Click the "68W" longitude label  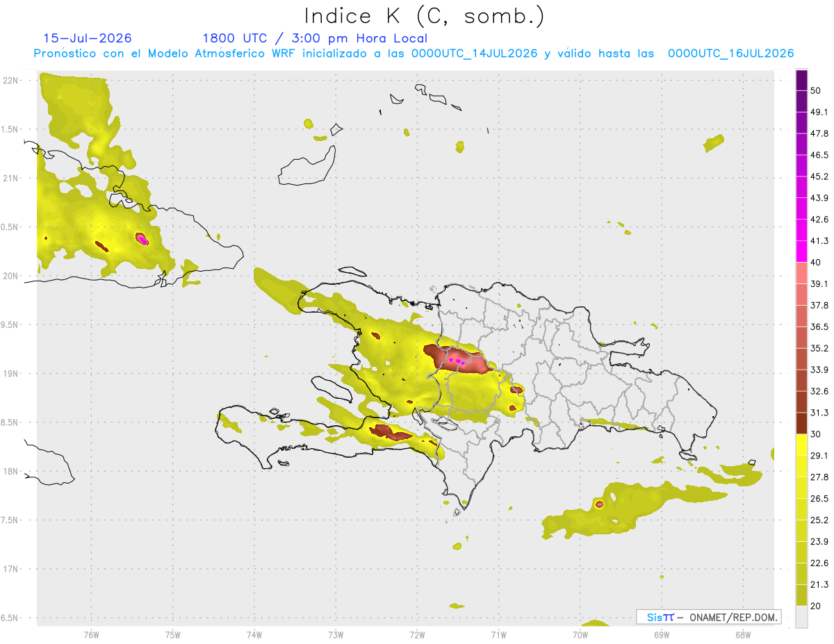(742, 634)
